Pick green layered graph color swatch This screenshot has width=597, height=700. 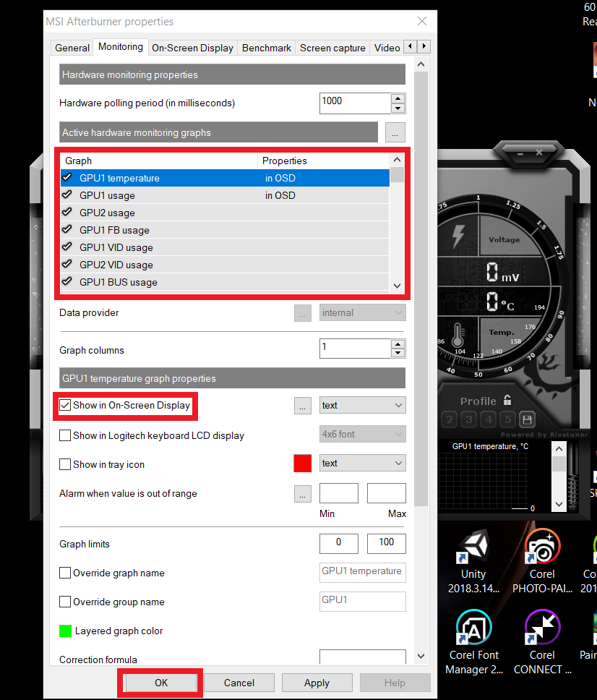click(x=65, y=631)
